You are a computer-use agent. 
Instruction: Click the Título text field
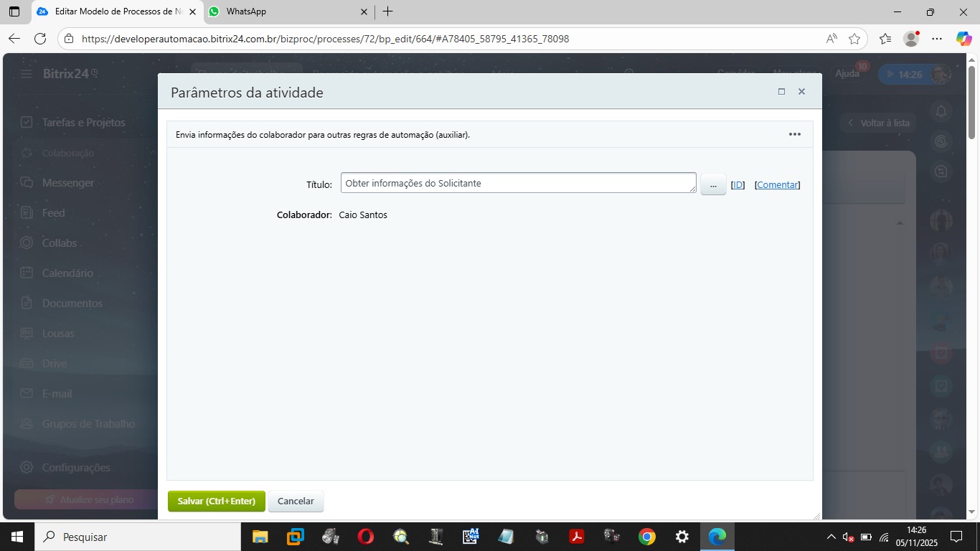518,183
